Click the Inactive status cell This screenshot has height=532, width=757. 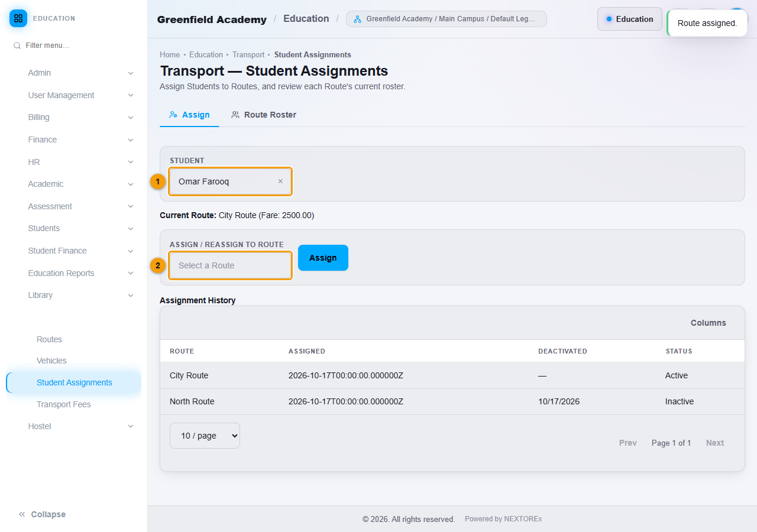point(680,401)
